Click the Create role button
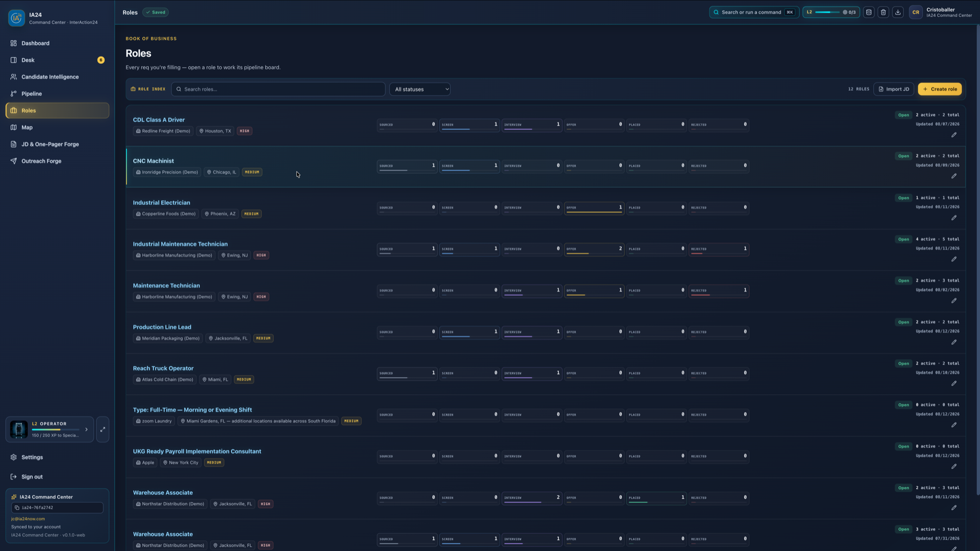Screen dimensions: 980x551 (940, 89)
